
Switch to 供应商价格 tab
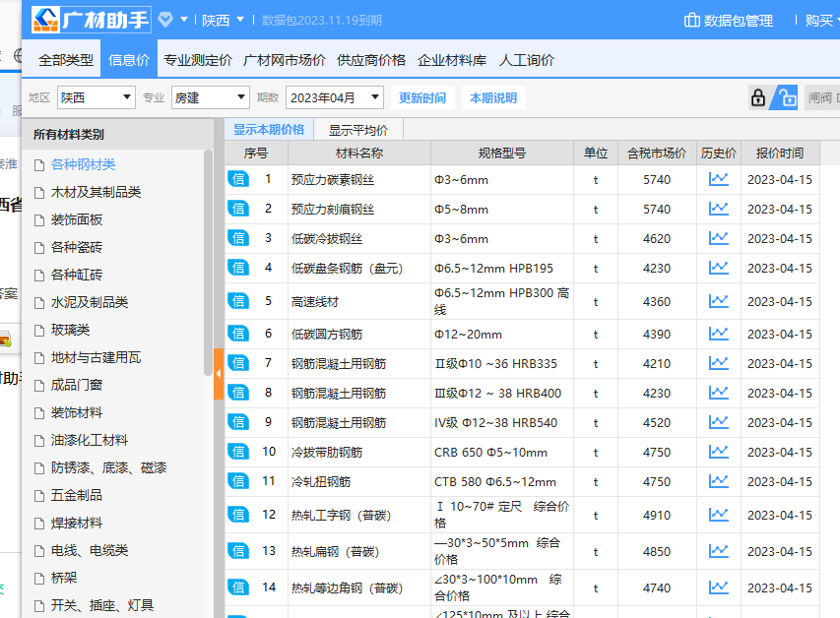pyautogui.click(x=371, y=59)
